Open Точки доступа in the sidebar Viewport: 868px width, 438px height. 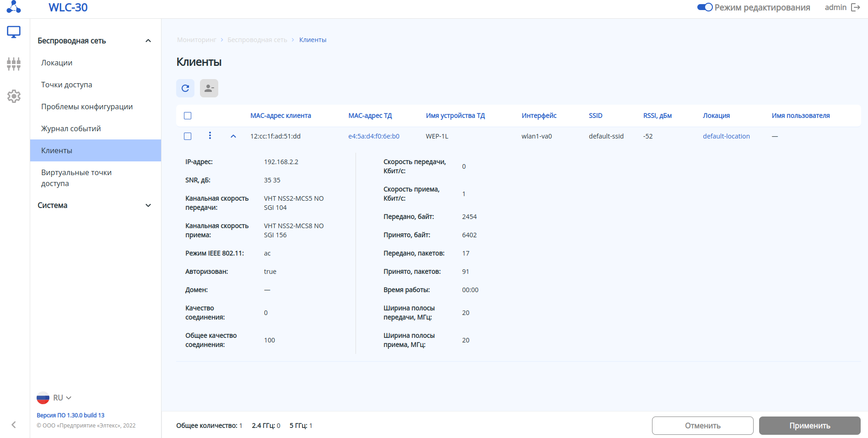[x=96, y=85]
